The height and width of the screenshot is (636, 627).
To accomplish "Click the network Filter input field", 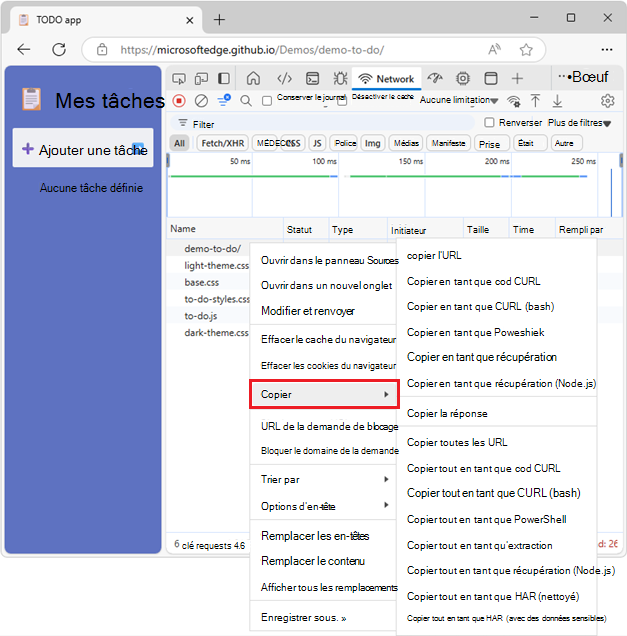I will [324, 124].
